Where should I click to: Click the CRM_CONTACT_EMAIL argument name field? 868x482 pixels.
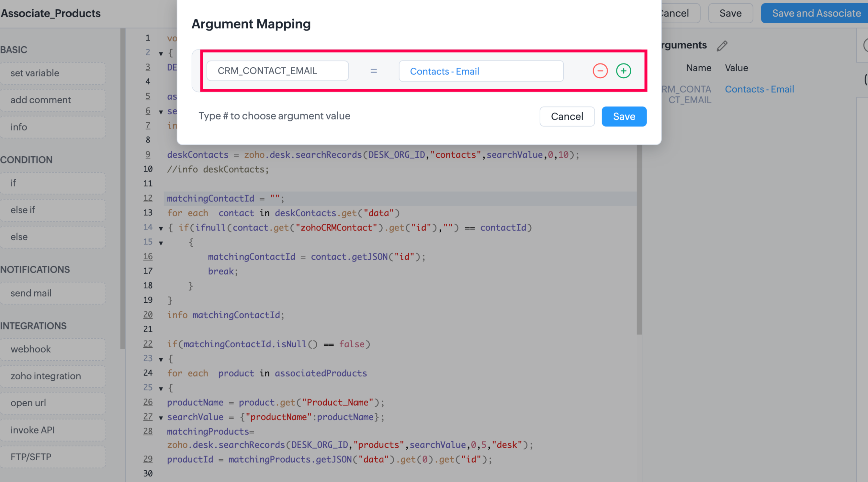tap(277, 71)
